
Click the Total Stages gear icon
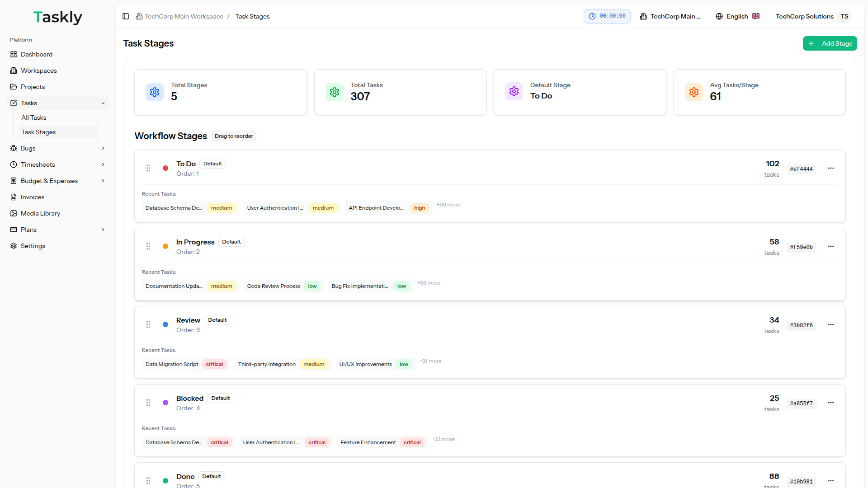point(155,92)
